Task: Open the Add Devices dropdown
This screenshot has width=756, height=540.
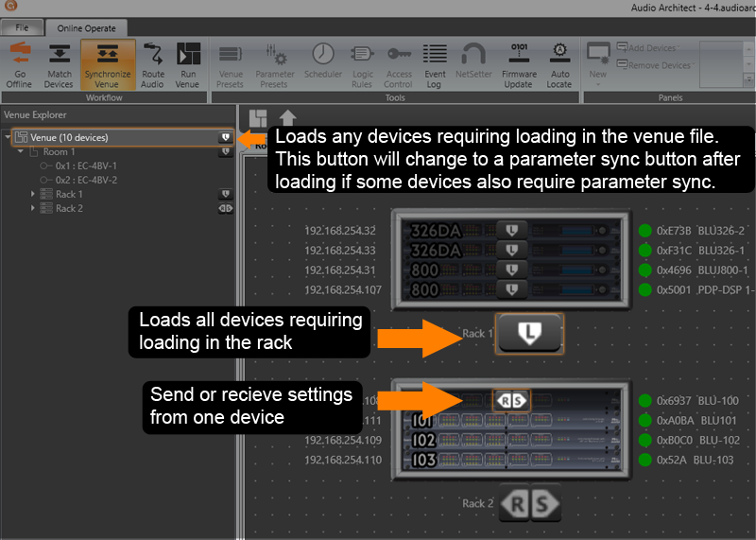Action: point(648,48)
